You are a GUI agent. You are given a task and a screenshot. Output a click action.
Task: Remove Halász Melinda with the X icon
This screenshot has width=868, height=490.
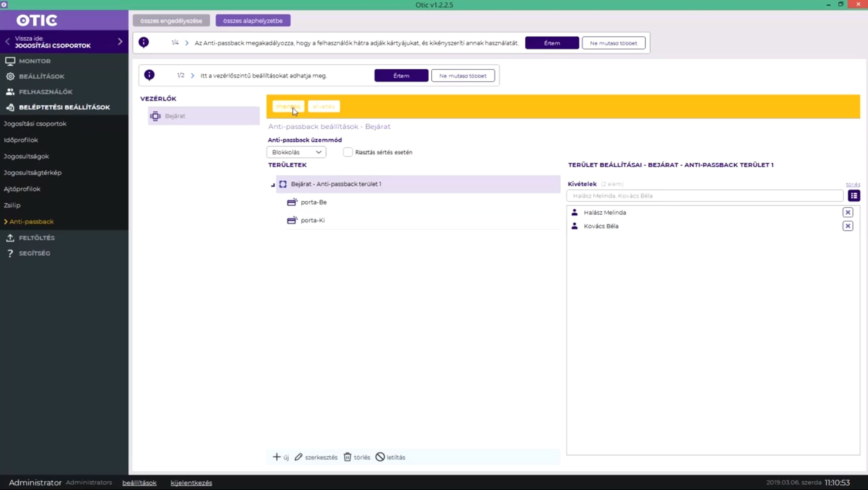click(847, 213)
